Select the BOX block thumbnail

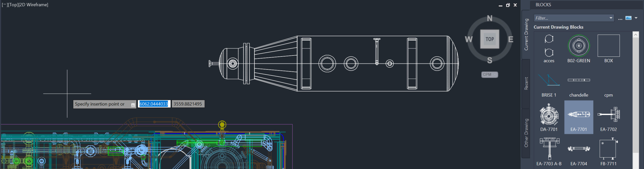click(609, 46)
